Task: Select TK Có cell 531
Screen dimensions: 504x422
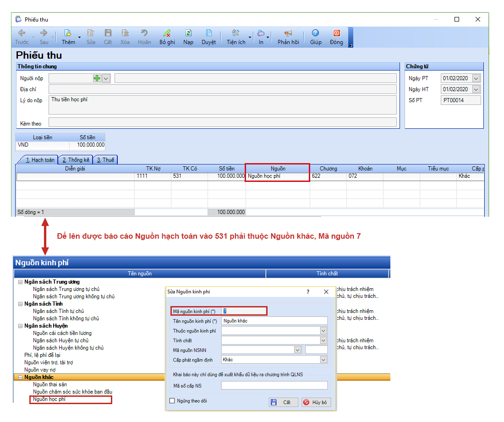Action: (189, 176)
